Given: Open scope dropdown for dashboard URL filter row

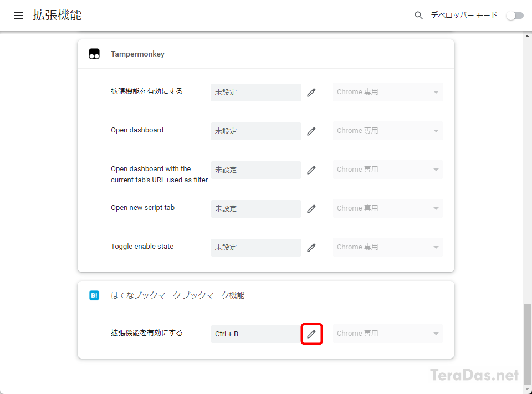Looking at the screenshot, I should (x=387, y=170).
